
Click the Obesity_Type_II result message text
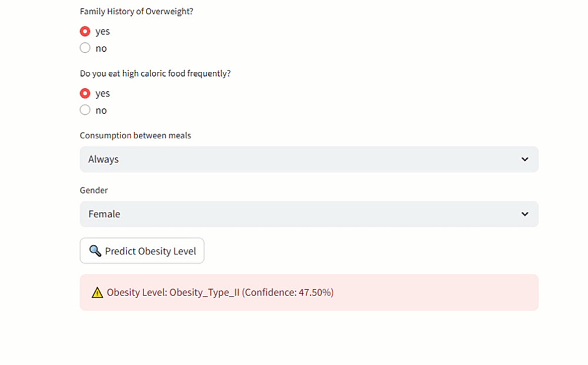coord(220,292)
